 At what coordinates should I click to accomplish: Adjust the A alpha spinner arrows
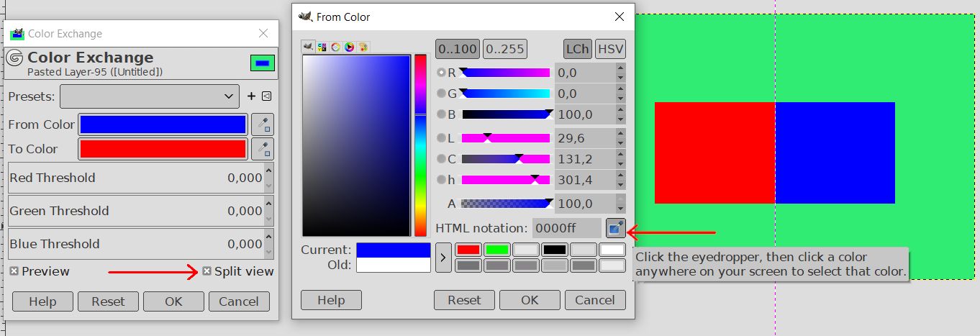(x=620, y=204)
